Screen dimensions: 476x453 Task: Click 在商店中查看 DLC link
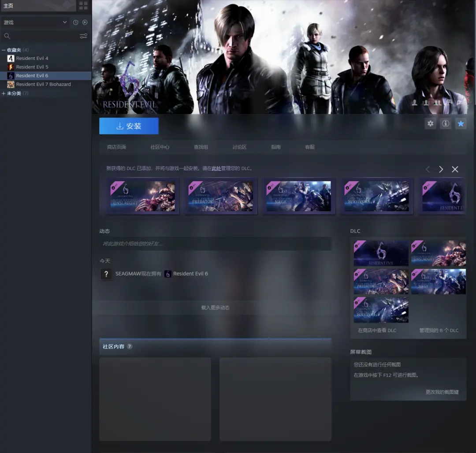[x=377, y=330]
